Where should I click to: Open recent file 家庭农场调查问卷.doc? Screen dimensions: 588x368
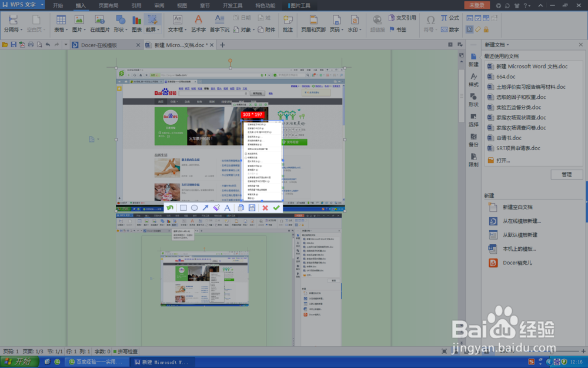pyautogui.click(x=521, y=128)
